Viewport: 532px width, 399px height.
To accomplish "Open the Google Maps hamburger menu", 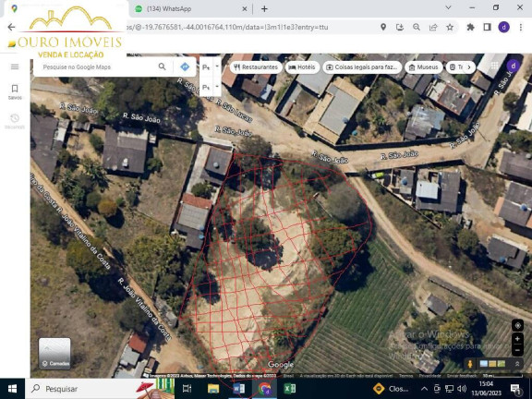I will 15,66.
